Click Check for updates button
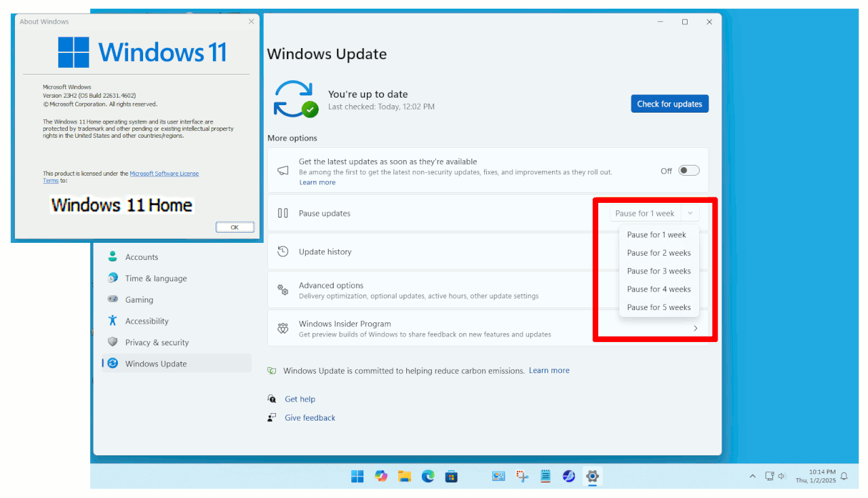 (x=669, y=104)
